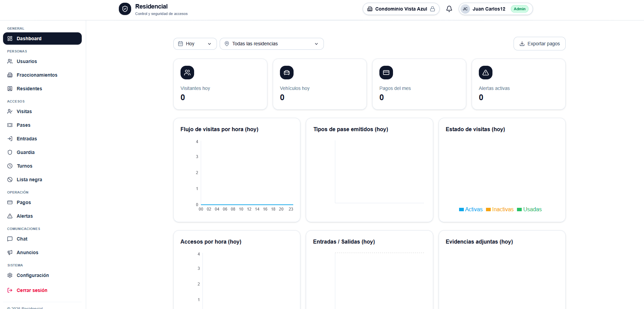Switch to the Dashboard section
The width and height of the screenshot is (644, 309).
[42, 38]
